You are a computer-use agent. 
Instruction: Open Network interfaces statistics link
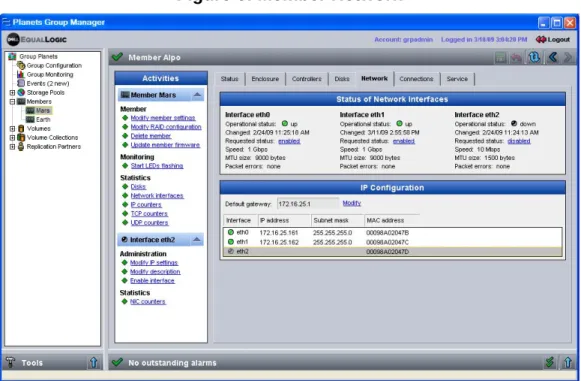click(x=157, y=196)
